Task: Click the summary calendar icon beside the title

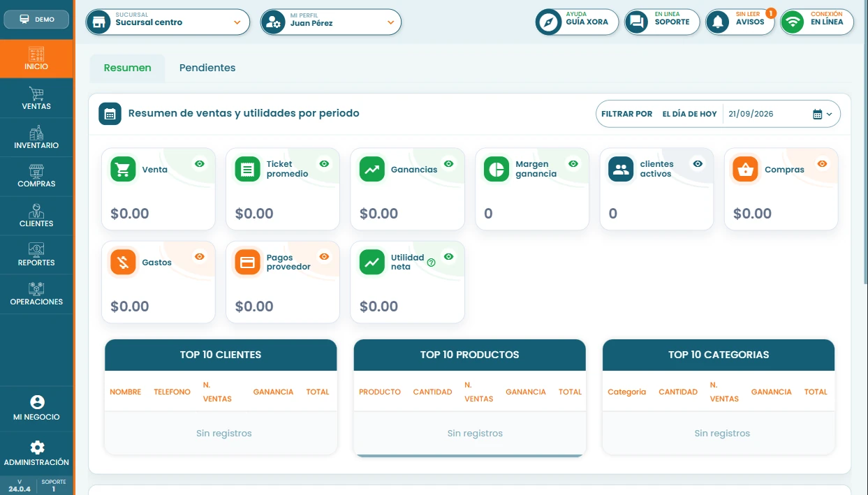Action: click(x=110, y=114)
